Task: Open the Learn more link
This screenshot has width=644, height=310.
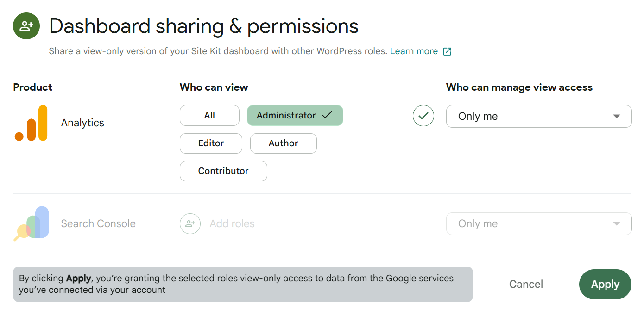Action: [x=414, y=51]
